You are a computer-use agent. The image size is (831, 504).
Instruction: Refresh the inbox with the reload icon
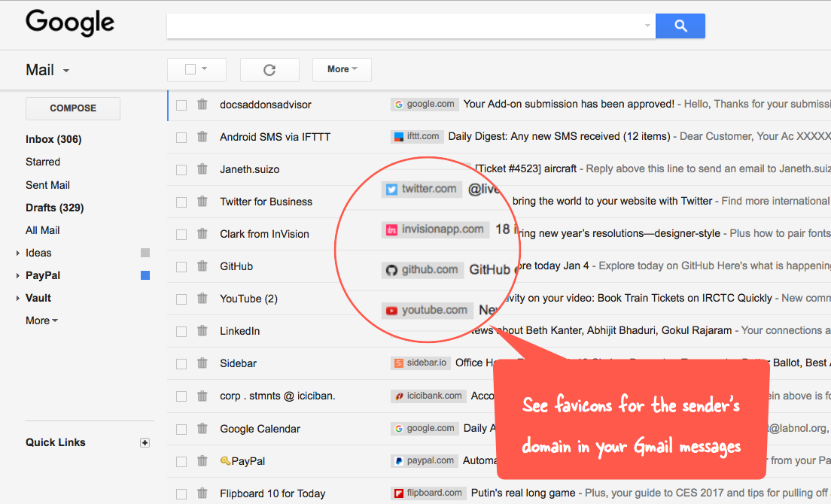tap(269, 70)
